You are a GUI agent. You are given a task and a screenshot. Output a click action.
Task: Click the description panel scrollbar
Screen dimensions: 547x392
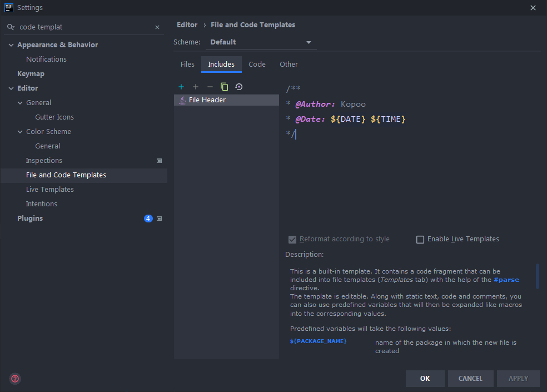pyautogui.click(x=538, y=276)
